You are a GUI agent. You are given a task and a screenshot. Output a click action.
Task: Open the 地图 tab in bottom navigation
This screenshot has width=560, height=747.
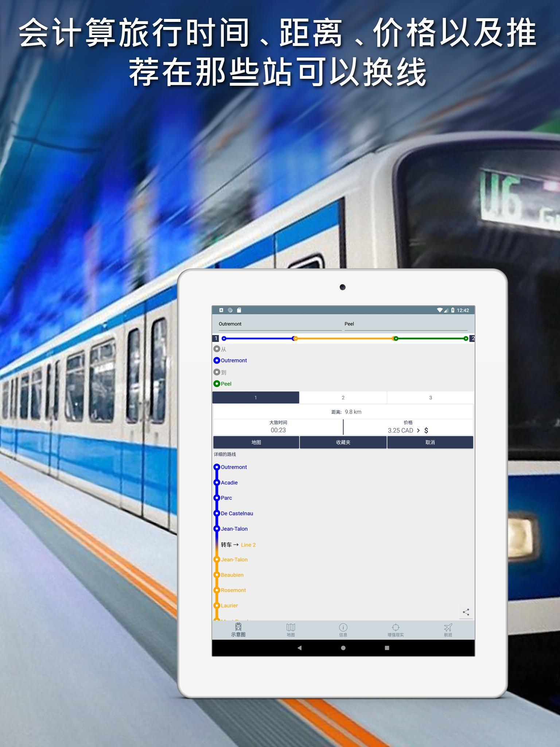coord(291,630)
